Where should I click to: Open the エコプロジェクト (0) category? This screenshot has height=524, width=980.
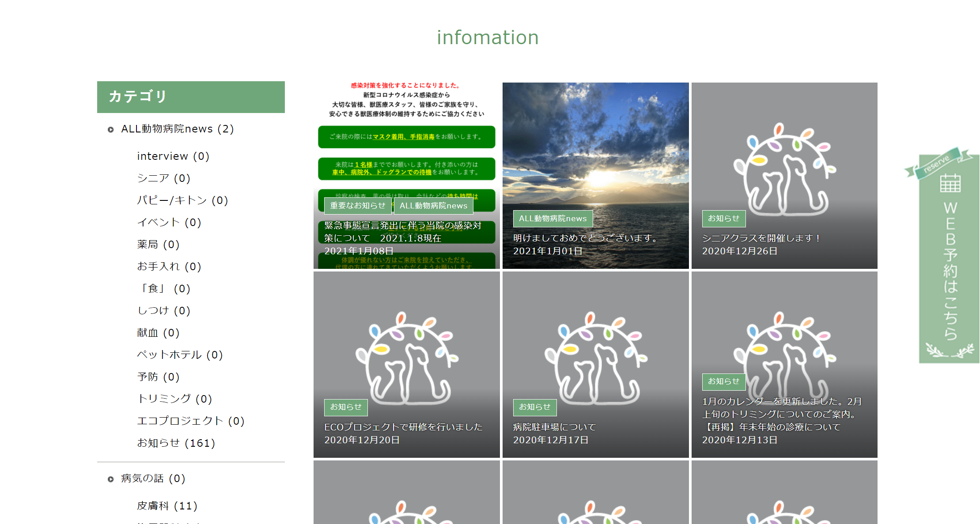pyautogui.click(x=191, y=421)
